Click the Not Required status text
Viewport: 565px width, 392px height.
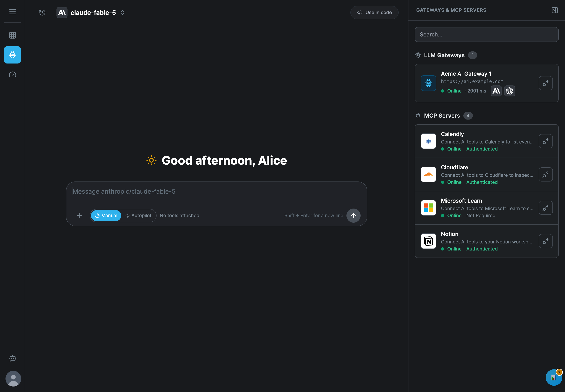click(480, 215)
